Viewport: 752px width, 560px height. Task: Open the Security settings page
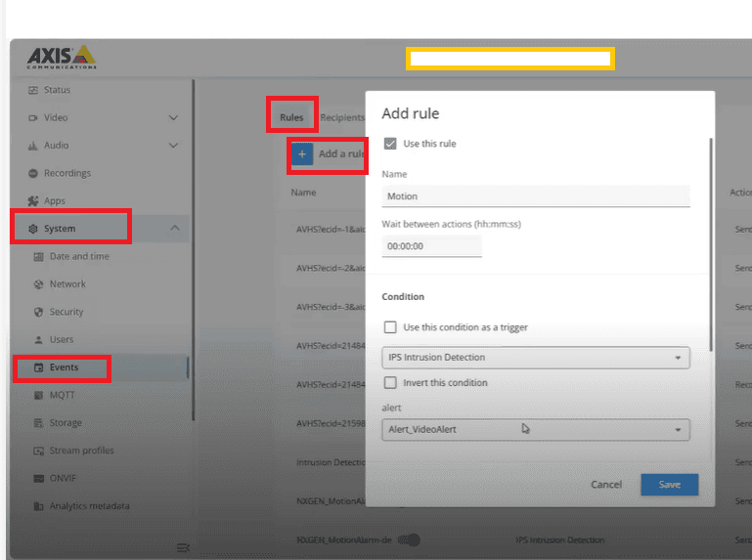pyautogui.click(x=66, y=312)
